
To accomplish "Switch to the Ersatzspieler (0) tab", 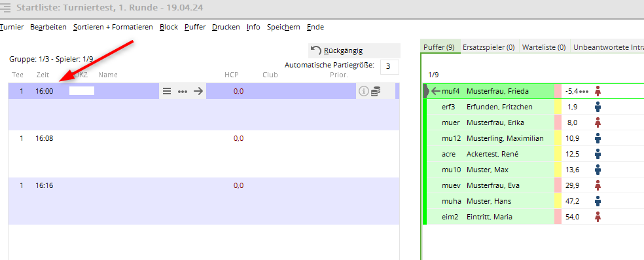I will tap(489, 47).
